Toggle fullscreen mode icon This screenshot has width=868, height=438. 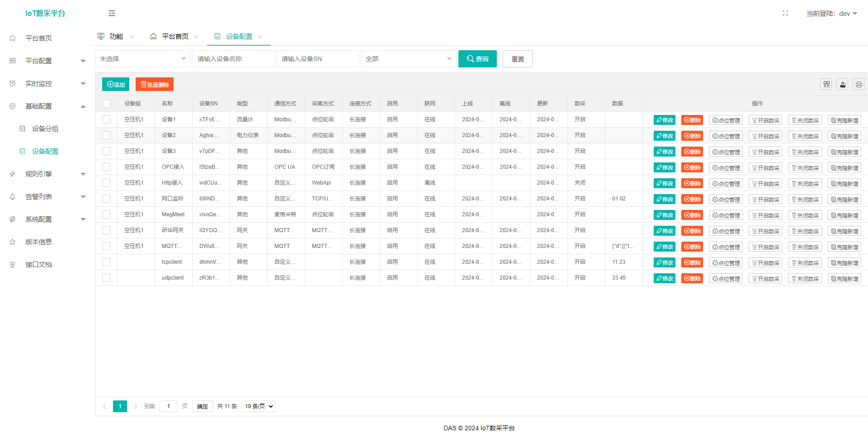pos(785,14)
